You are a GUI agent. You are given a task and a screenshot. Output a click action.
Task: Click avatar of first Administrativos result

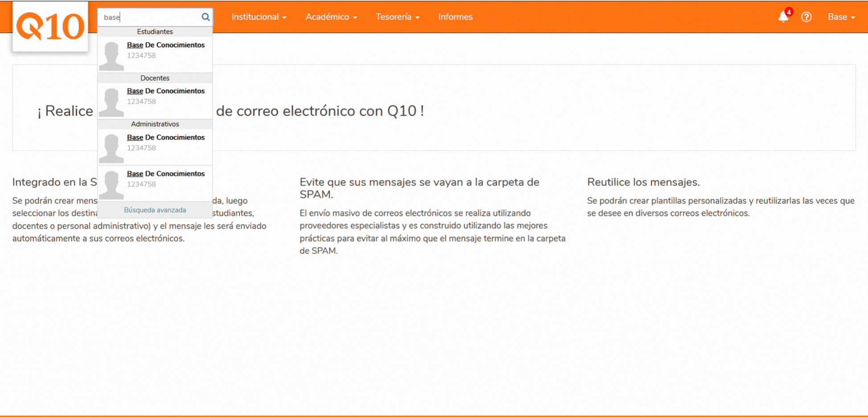pos(111,148)
